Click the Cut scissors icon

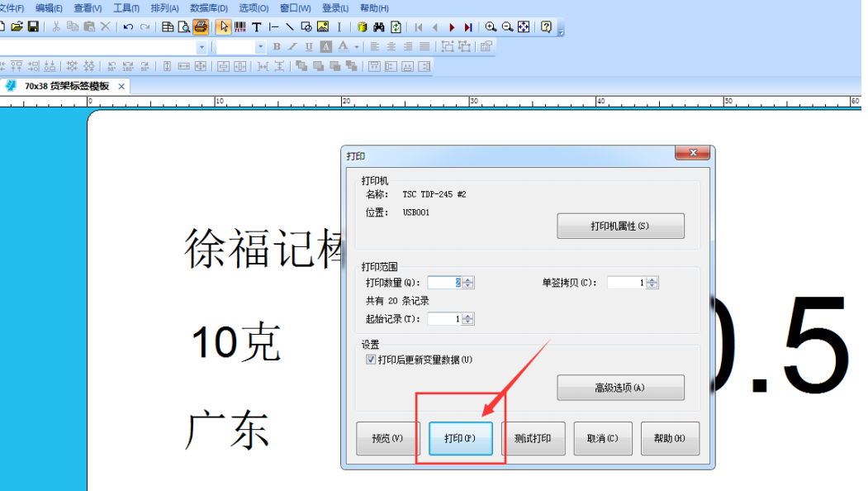pos(56,26)
